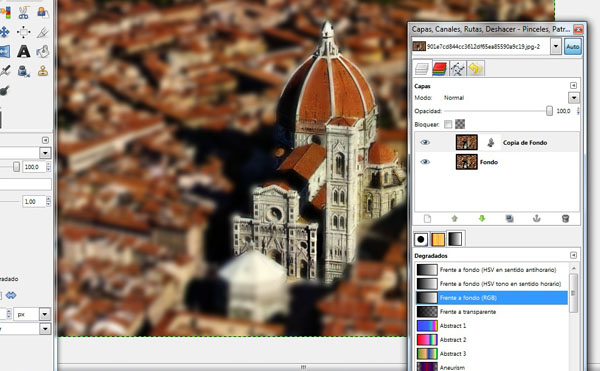Select the Text tool
This screenshot has width=600, height=371.
pos(23,51)
